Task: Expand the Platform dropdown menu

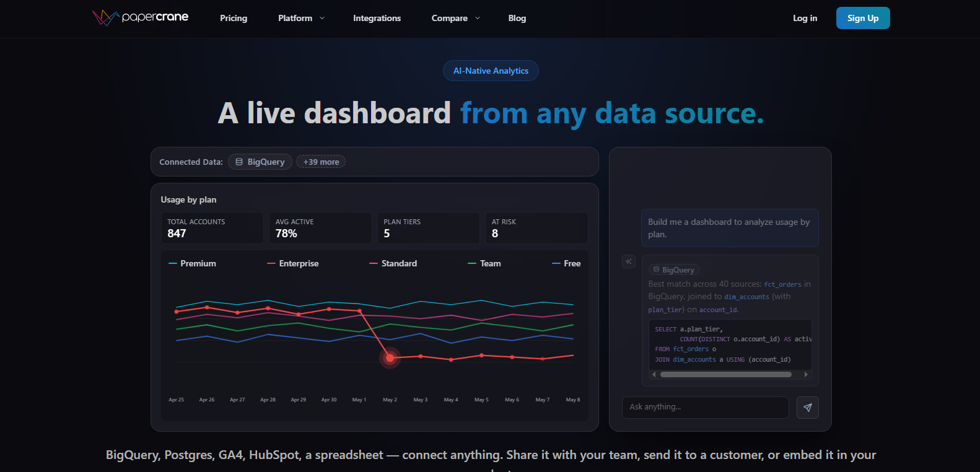Action: 302,18
